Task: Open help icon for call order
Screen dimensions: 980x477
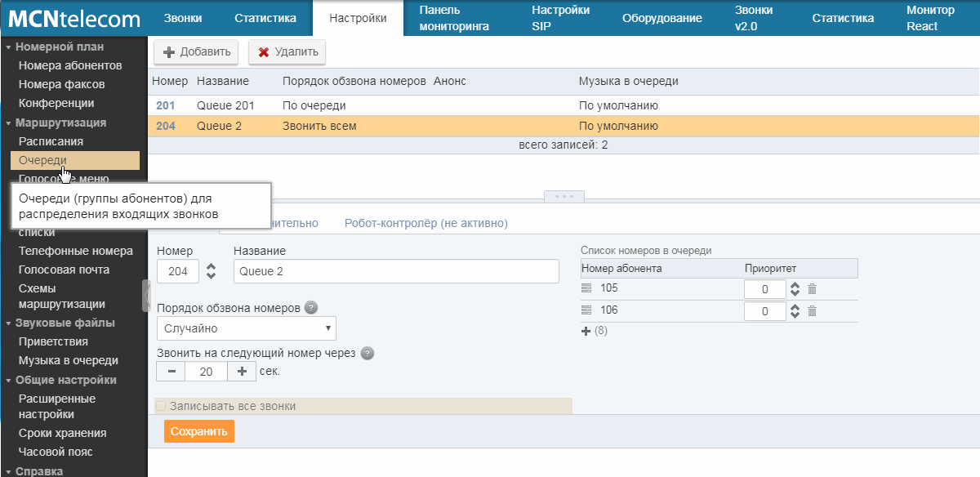Action: tap(310, 309)
